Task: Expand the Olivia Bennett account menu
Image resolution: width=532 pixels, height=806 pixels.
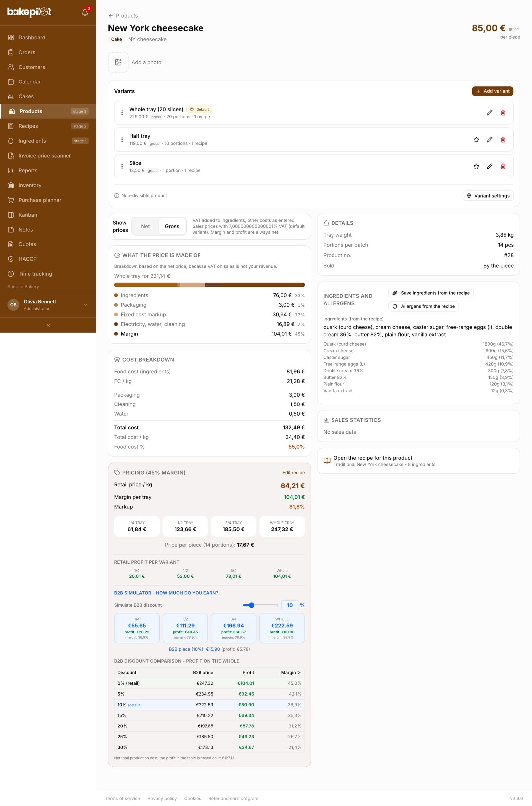Action: [48, 305]
